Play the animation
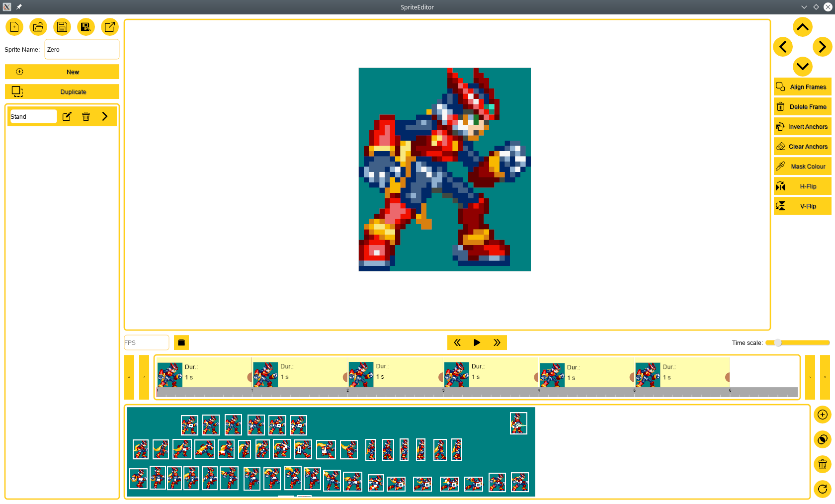The image size is (835, 504). point(477,342)
